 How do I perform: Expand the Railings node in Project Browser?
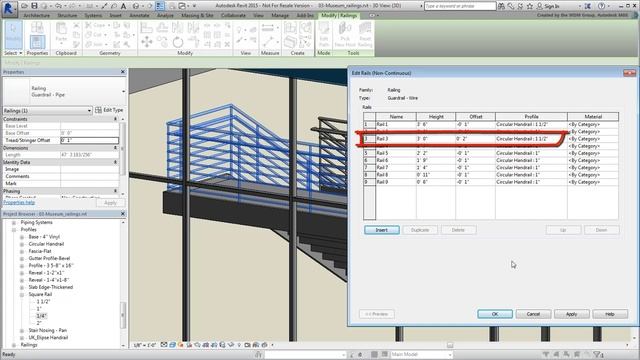[14, 345]
